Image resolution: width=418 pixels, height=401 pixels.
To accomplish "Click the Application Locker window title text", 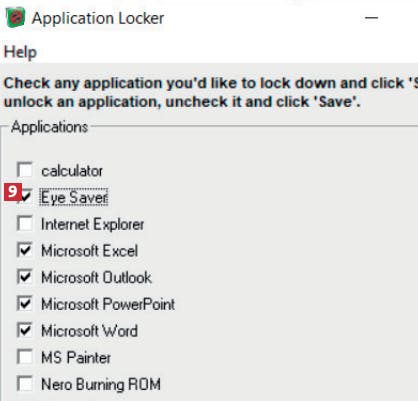I will point(98,18).
